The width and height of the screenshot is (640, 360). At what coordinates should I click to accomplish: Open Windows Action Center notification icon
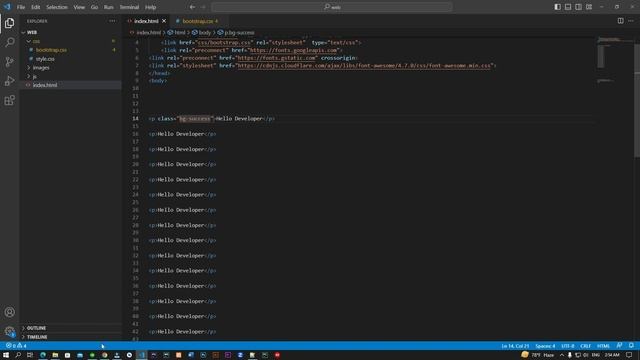(629, 355)
